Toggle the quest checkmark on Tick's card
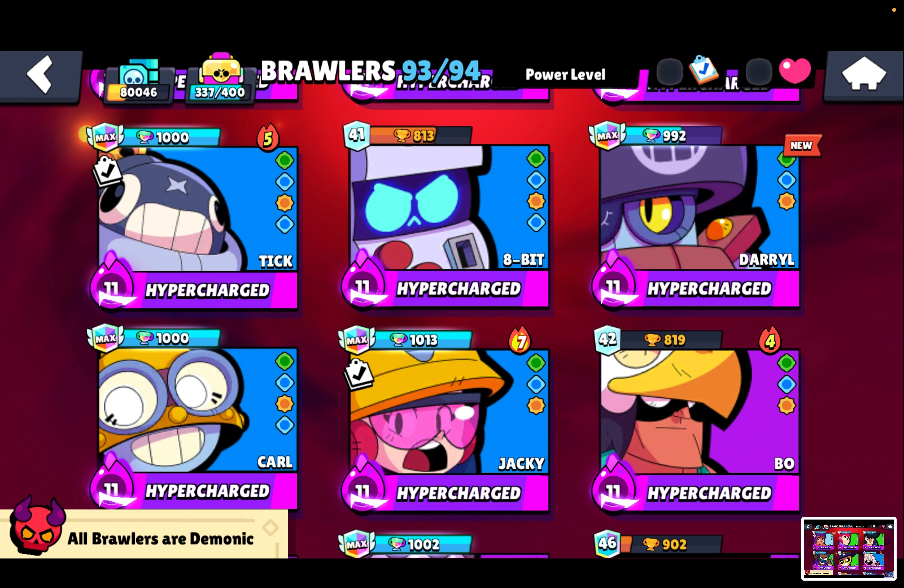Image resolution: width=904 pixels, height=588 pixels. pos(107,171)
